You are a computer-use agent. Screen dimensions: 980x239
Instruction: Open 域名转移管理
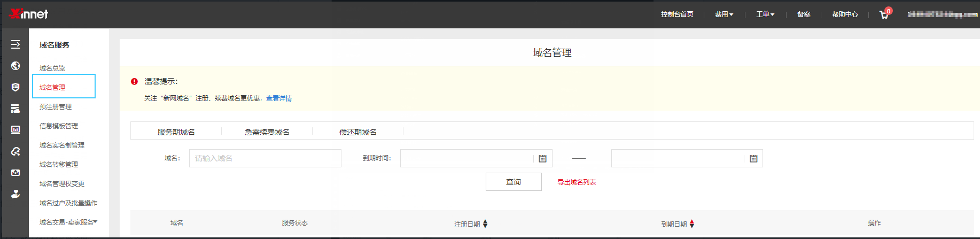pyautogui.click(x=59, y=164)
